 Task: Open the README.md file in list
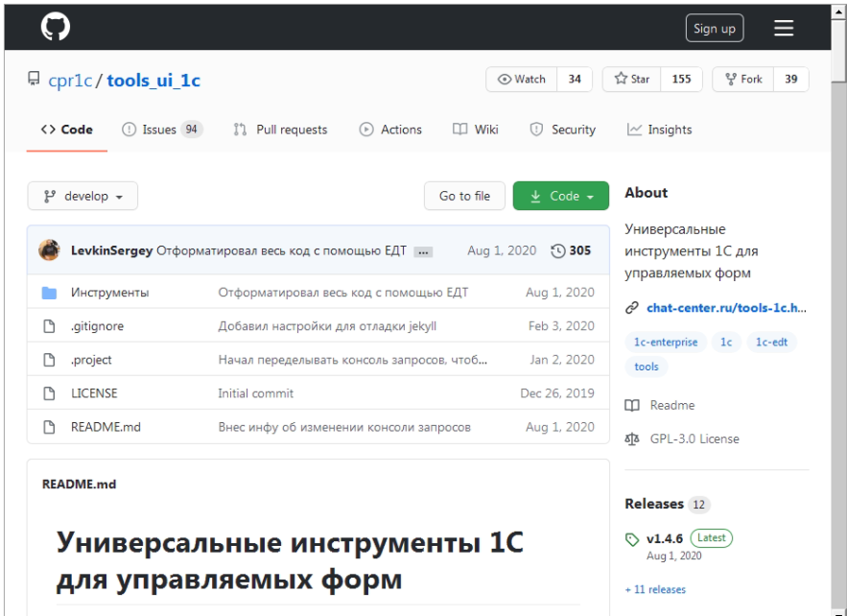tap(106, 427)
